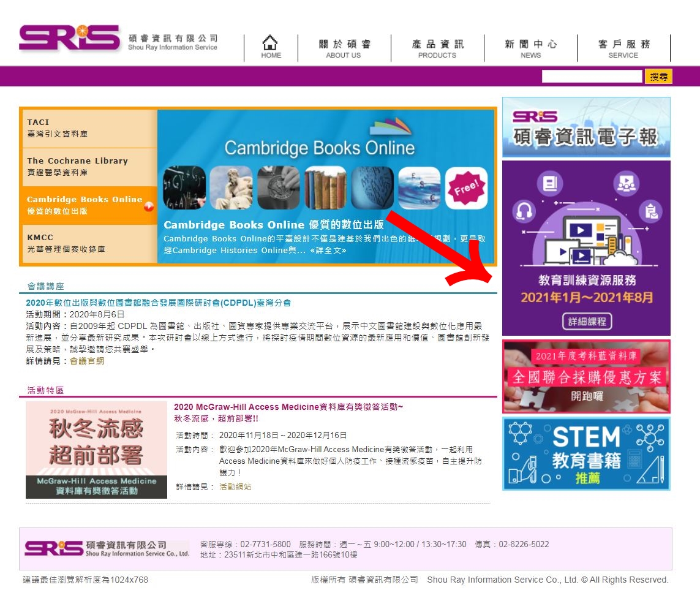Viewport: 700px width, 590px height.
Task: Open the STEM 教育書籍 banner
Action: 586,453
